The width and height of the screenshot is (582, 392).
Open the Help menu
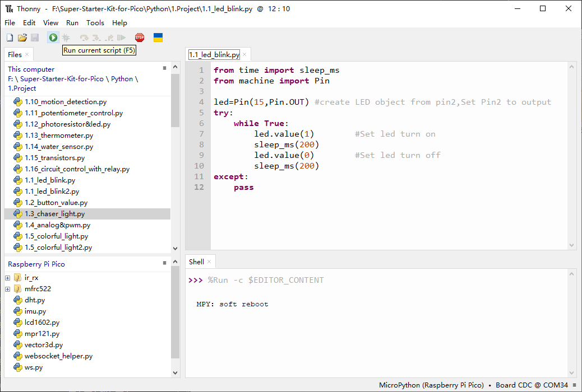119,22
